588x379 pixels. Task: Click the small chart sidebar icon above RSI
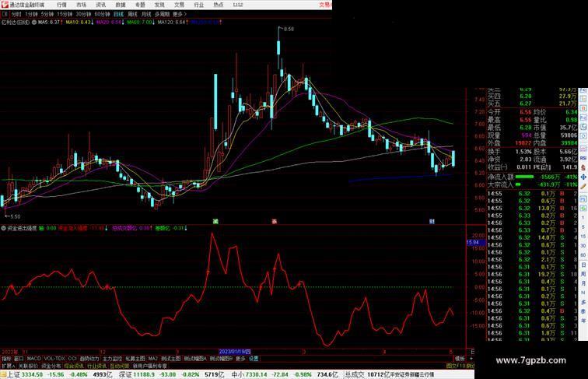(583, 149)
